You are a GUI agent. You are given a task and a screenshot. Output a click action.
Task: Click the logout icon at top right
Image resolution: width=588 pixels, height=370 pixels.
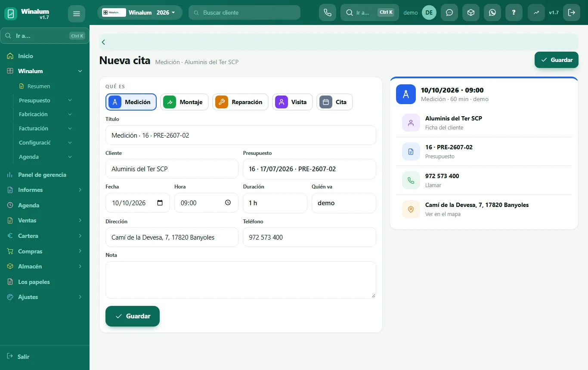[572, 12]
